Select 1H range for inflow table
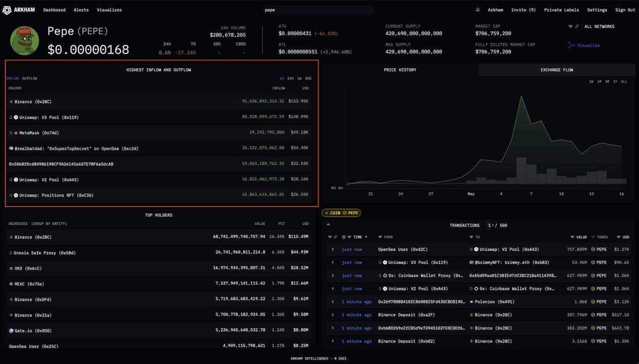Screen dimensions: 639x364 pyautogui.click(x=282, y=78)
